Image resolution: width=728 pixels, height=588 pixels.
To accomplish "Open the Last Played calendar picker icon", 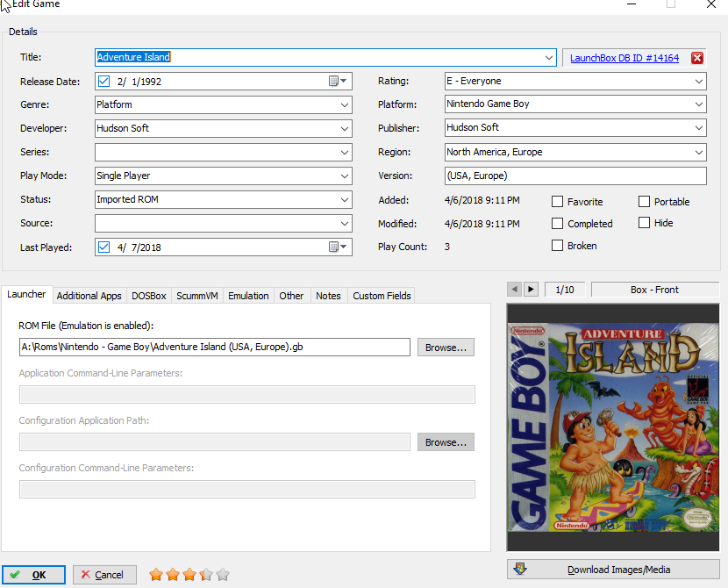I will tap(338, 247).
